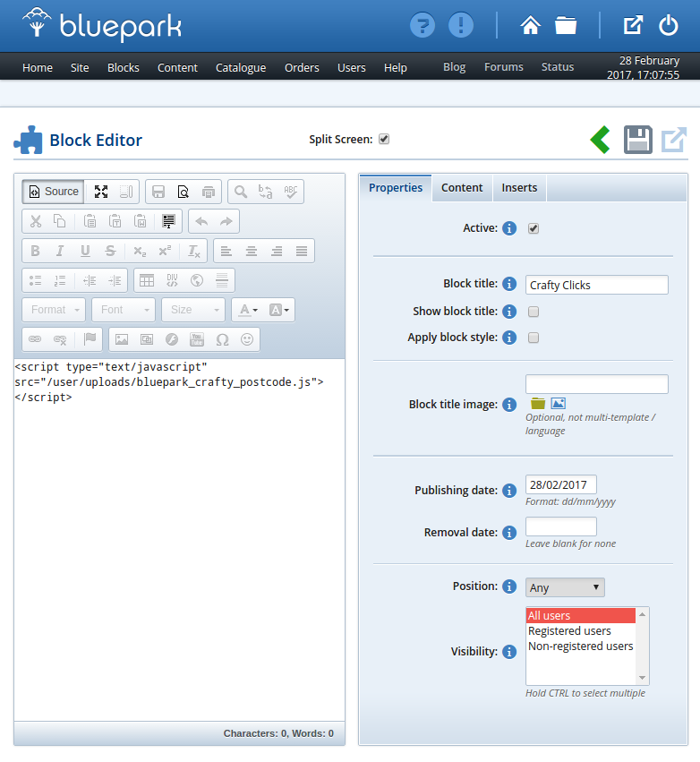Toggle the Split Screen checkbox
This screenshot has width=700, height=762.
point(384,140)
